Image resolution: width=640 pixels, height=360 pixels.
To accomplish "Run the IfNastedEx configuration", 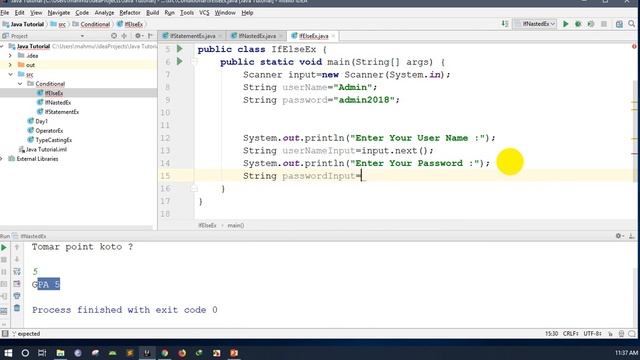I will pos(565,24).
